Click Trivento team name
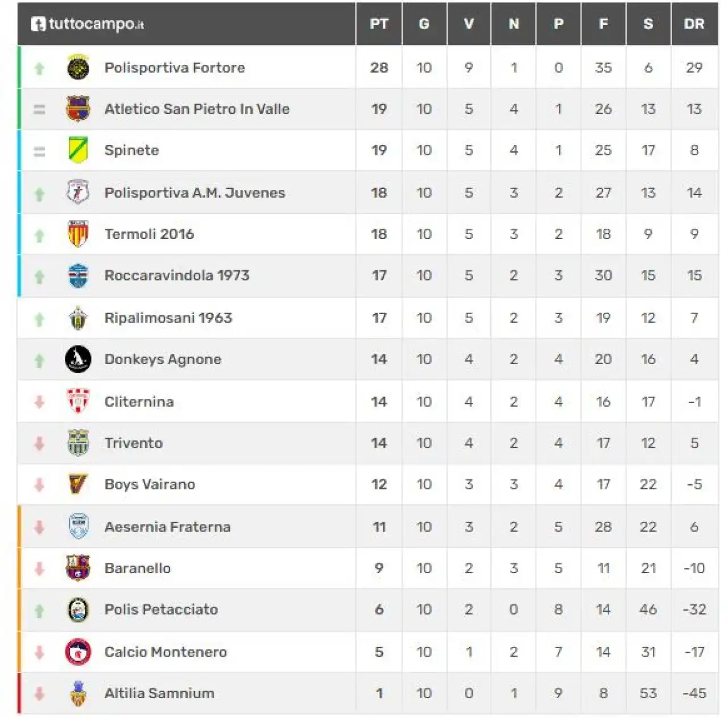This screenshot has height=717, width=728. coord(134,443)
